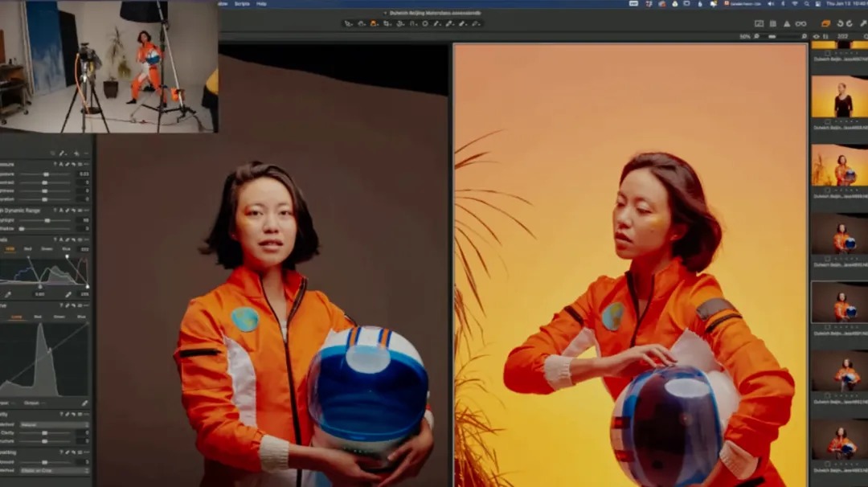The image size is (868, 487).
Task: Click the Redo arrow in the top toolbar
Action: click(850, 24)
